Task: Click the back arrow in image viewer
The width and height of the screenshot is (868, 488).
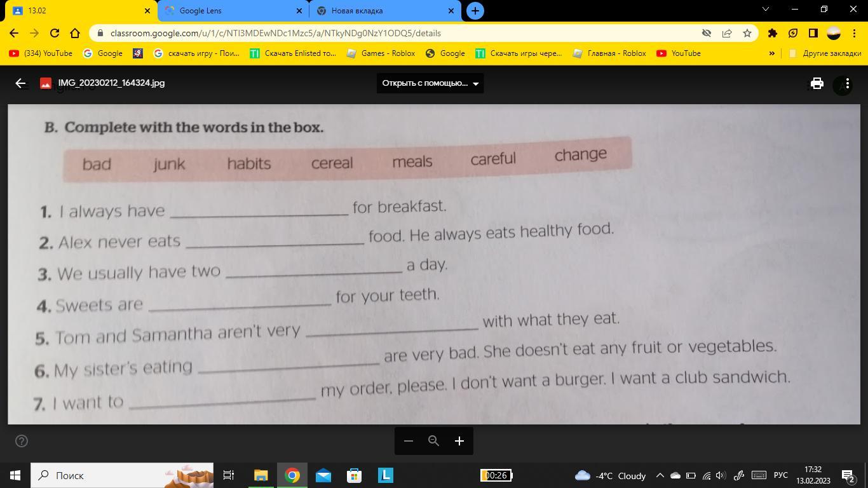Action: pos(20,83)
